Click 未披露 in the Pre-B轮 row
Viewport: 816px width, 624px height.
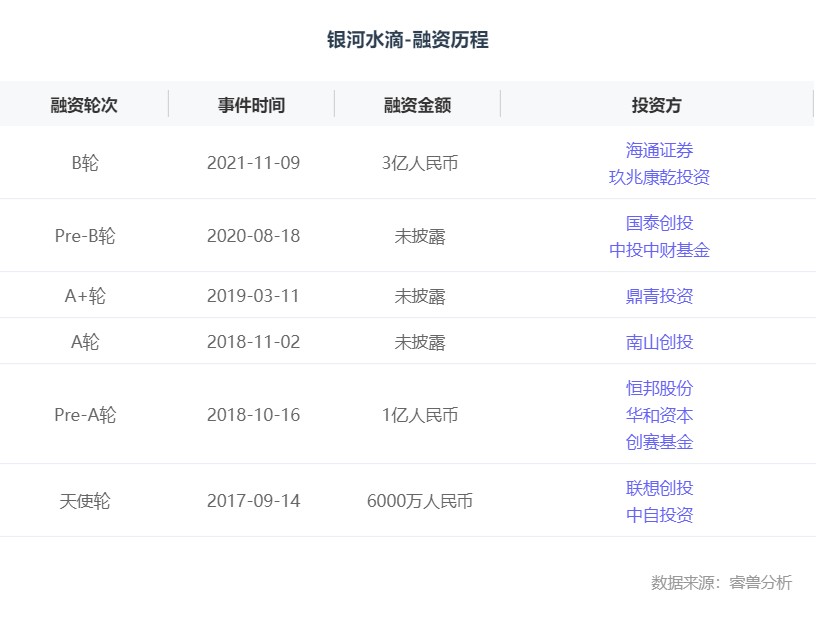420,236
